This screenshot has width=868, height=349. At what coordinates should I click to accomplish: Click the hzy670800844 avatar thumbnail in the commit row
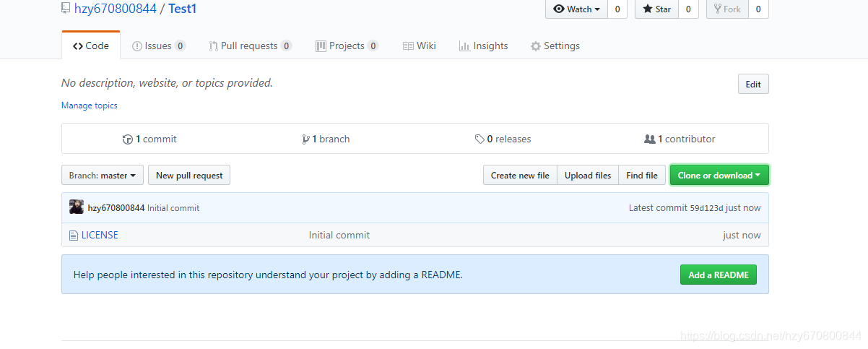tap(77, 207)
